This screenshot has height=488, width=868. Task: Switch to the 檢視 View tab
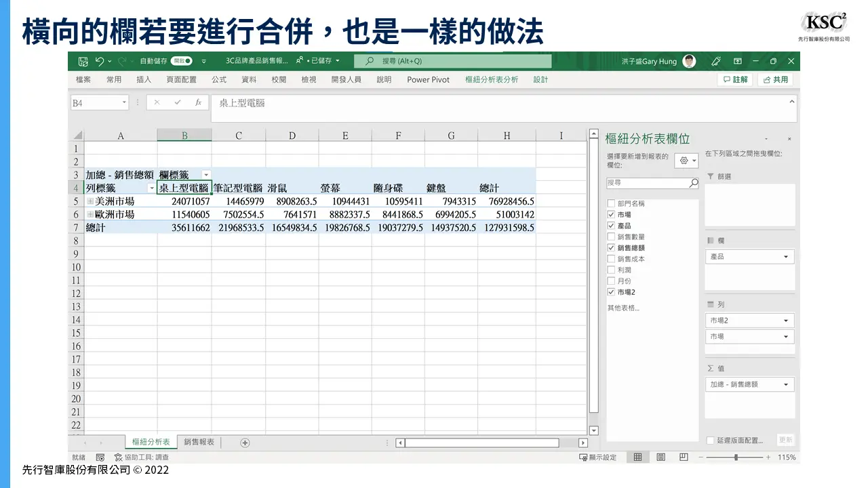coord(309,79)
